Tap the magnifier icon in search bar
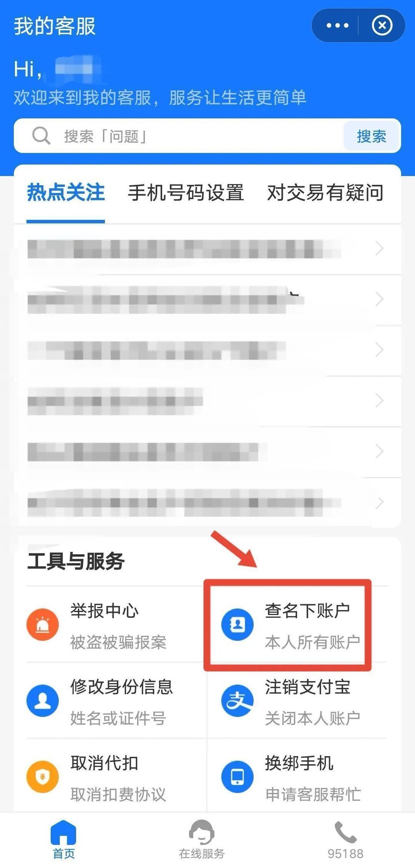 41,136
